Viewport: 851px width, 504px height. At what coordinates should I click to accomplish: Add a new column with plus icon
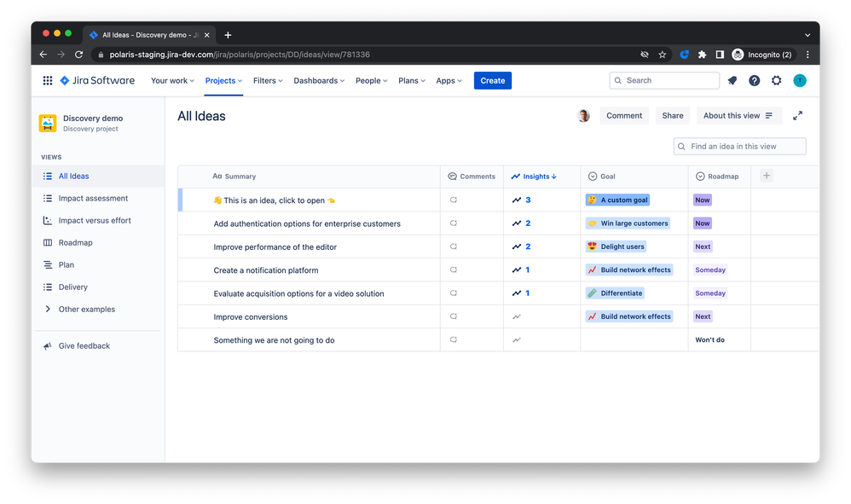tap(767, 176)
